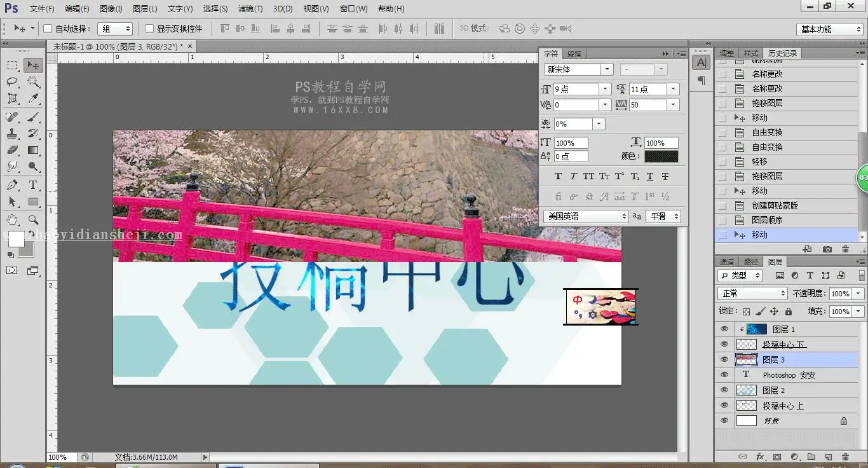The width and height of the screenshot is (868, 468).
Task: Select the Eraser tool
Action: pos(12,150)
